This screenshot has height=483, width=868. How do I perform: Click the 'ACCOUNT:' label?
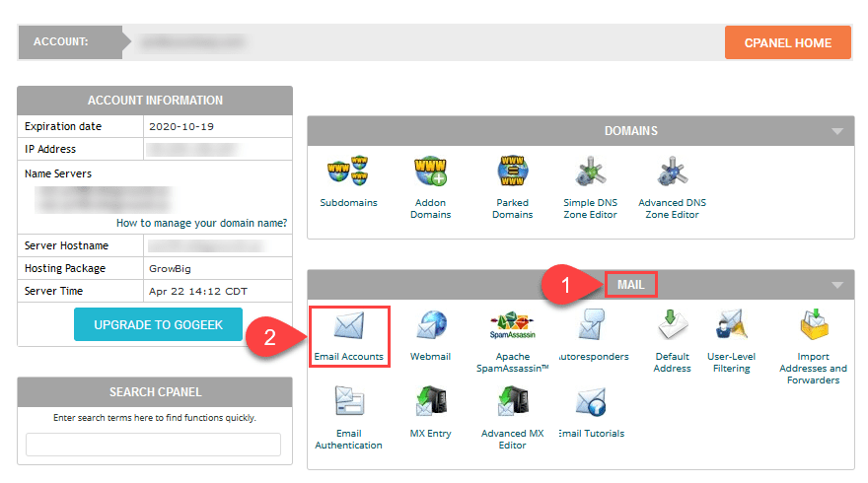click(x=61, y=42)
